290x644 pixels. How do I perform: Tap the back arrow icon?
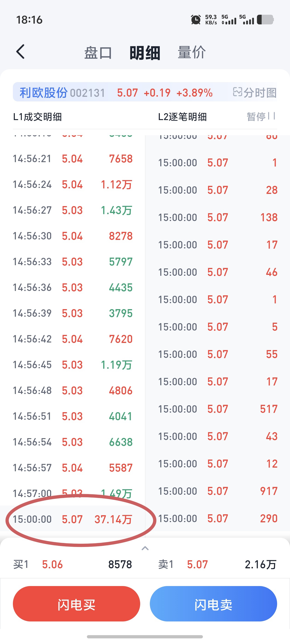tap(20, 52)
